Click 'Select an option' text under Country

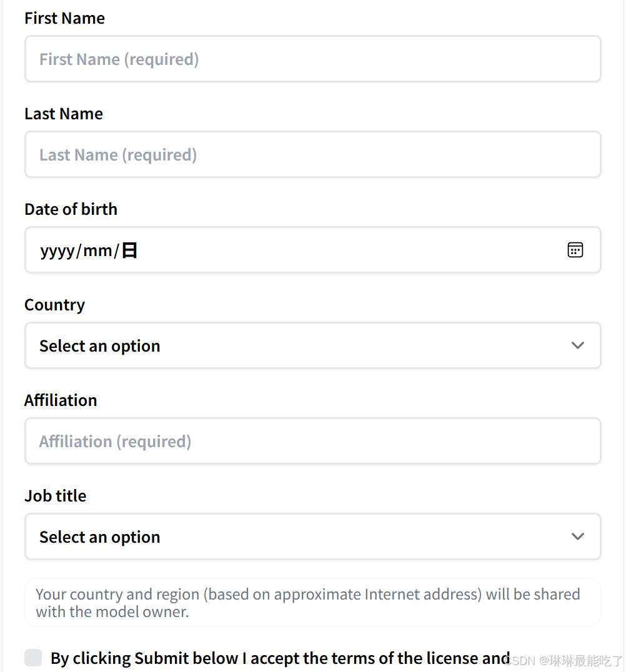coord(100,346)
